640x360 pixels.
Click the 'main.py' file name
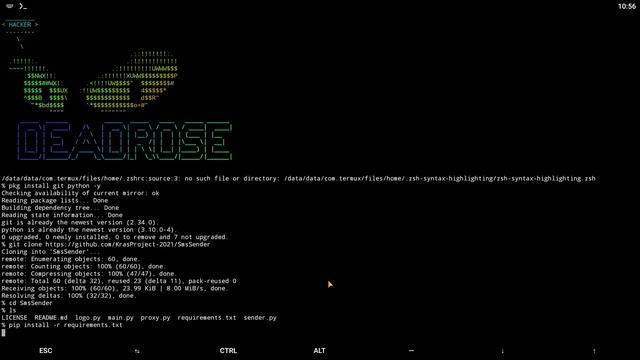coord(120,318)
